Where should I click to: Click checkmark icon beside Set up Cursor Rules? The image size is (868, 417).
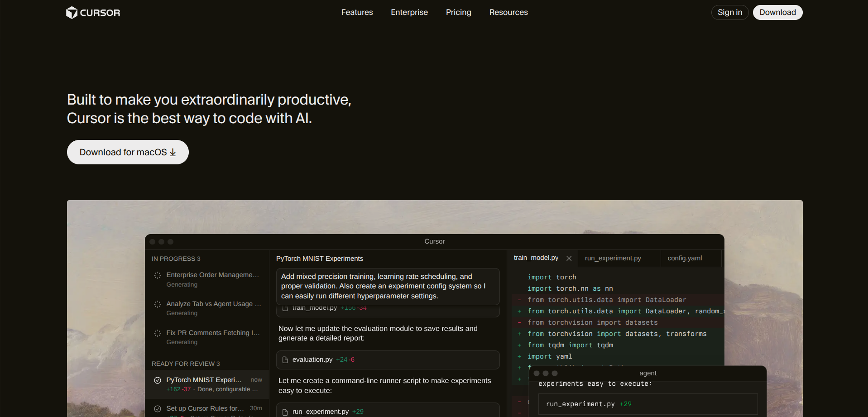(158, 409)
